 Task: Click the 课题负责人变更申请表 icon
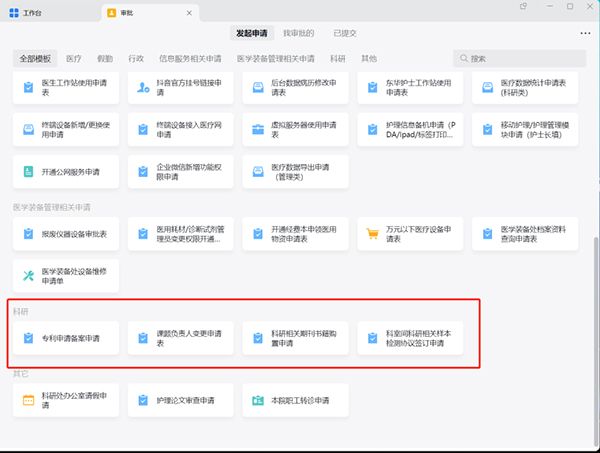pyautogui.click(x=143, y=338)
